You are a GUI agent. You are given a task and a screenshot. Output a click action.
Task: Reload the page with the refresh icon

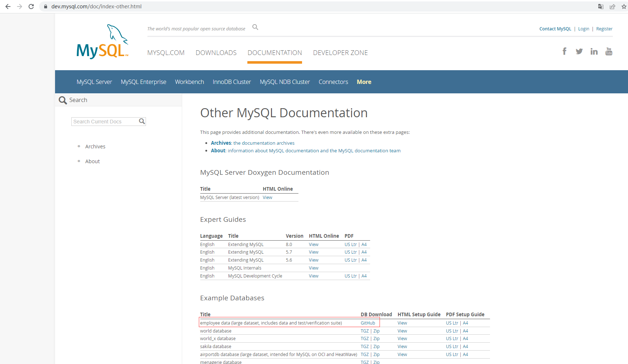coord(31,7)
